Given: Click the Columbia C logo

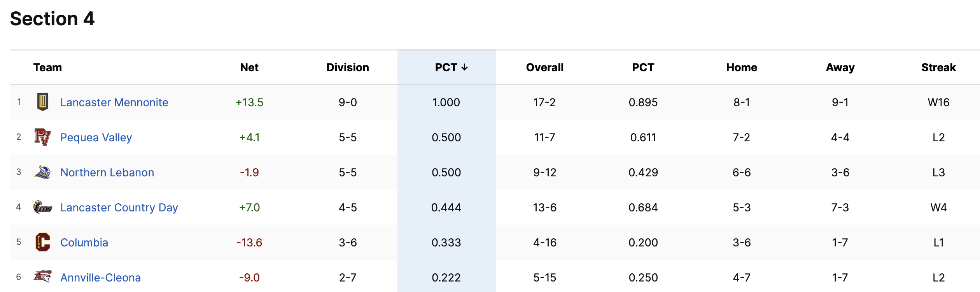Looking at the screenshot, I should point(42,242).
